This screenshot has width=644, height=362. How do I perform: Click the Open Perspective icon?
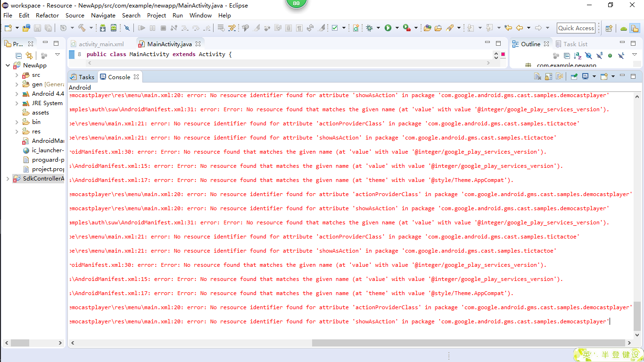click(x=609, y=28)
